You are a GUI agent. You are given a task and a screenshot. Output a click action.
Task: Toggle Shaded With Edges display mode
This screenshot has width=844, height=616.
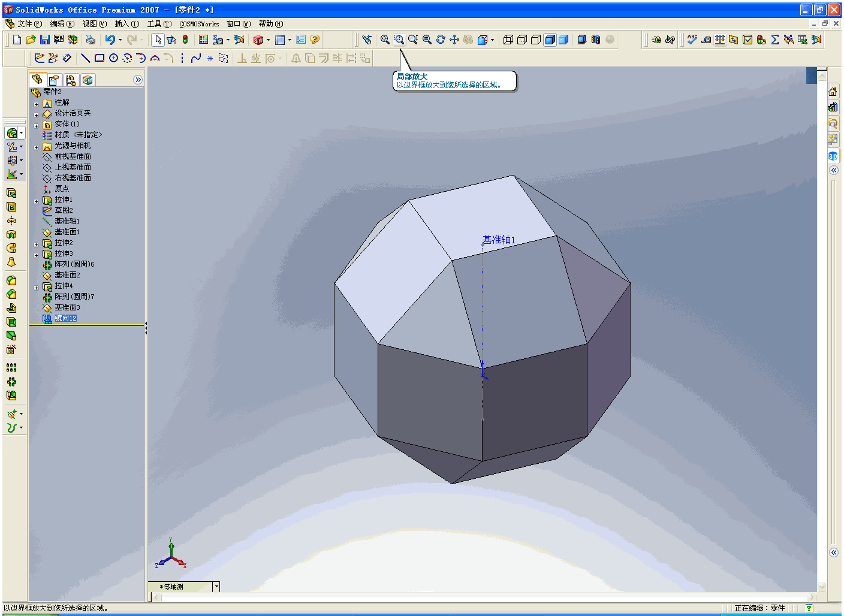coord(550,40)
